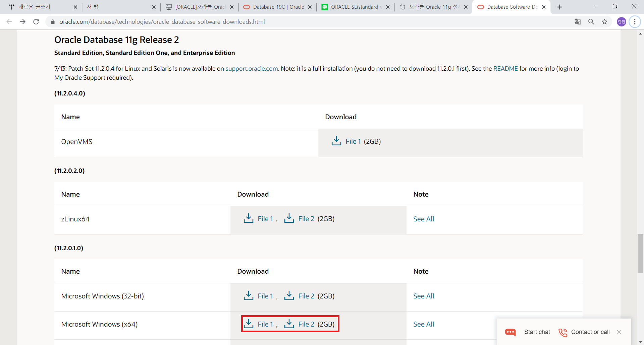644x345 pixels.
Task: Click the zLinux64 row name
Action: pos(75,219)
